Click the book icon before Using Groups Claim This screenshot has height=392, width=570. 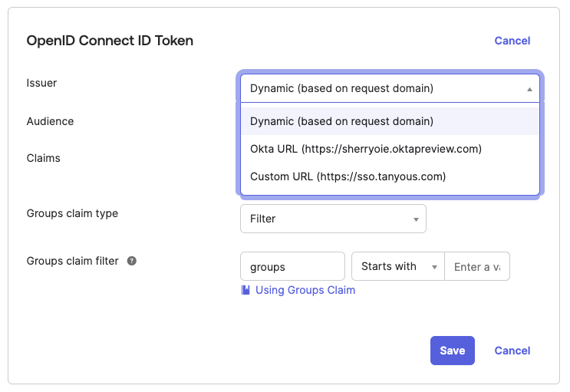245,290
